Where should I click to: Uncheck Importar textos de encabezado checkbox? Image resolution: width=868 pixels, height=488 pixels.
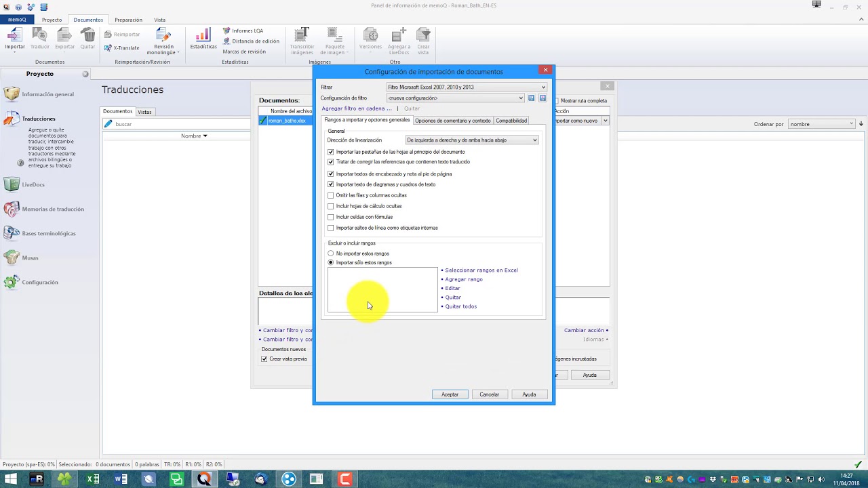point(331,174)
